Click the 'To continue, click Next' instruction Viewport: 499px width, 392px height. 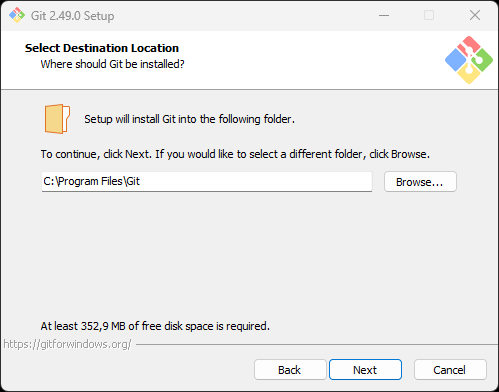235,154
